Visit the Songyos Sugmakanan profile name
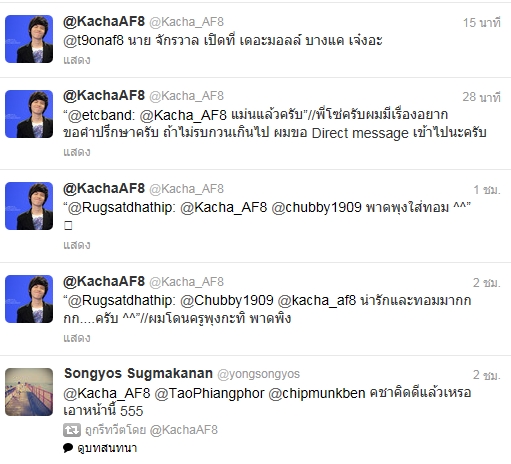 138,373
